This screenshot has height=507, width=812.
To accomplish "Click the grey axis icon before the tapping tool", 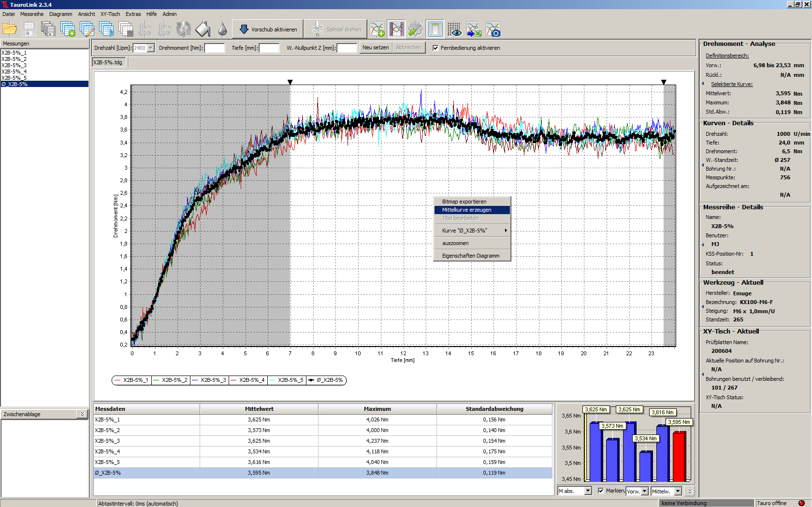I will 164,29.
